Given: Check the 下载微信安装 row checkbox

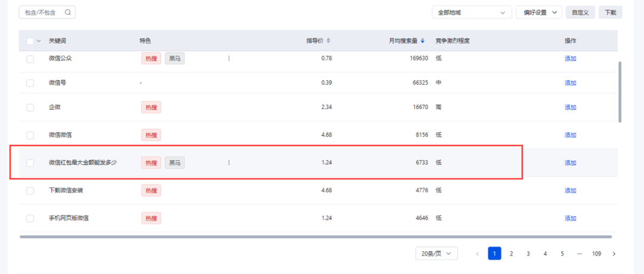Looking at the screenshot, I should pos(30,191).
